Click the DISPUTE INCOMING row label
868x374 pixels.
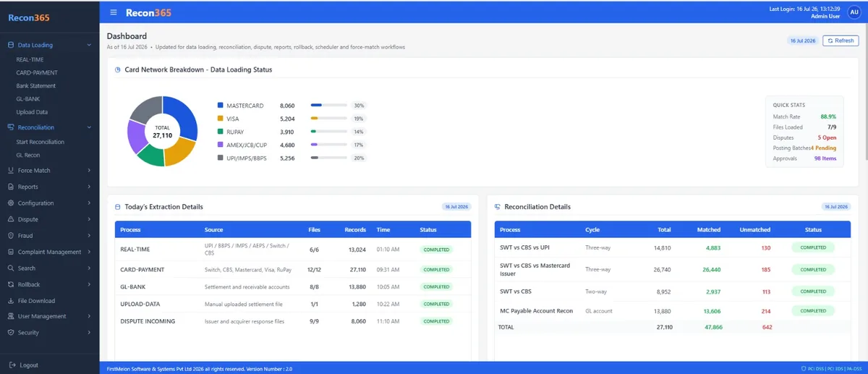coord(148,321)
